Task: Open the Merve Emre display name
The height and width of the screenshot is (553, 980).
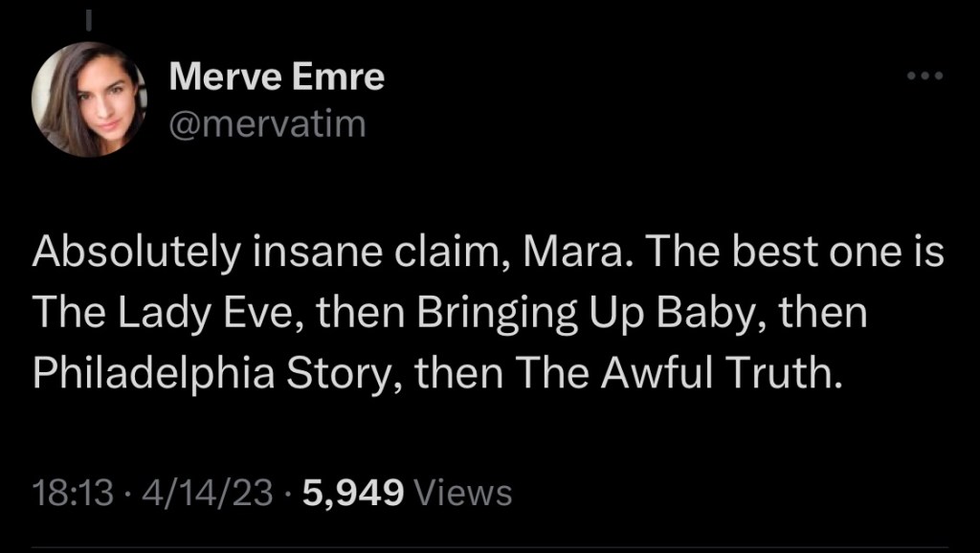Action: [x=277, y=77]
